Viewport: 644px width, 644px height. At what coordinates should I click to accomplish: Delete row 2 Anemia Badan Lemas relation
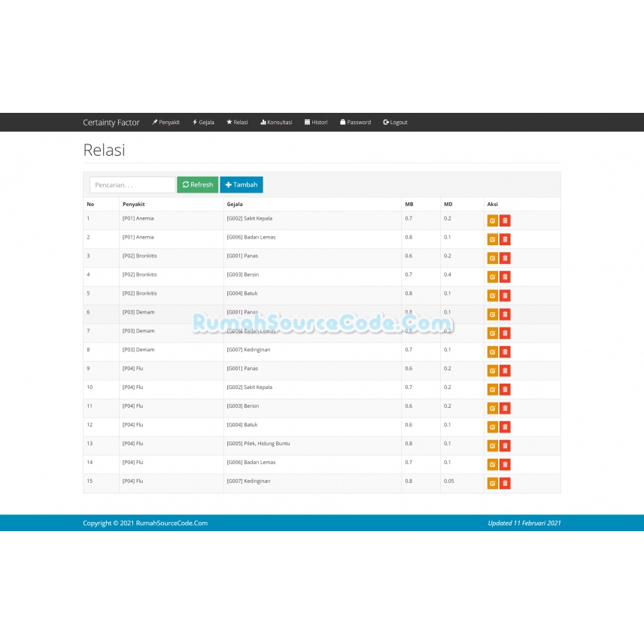pos(505,239)
